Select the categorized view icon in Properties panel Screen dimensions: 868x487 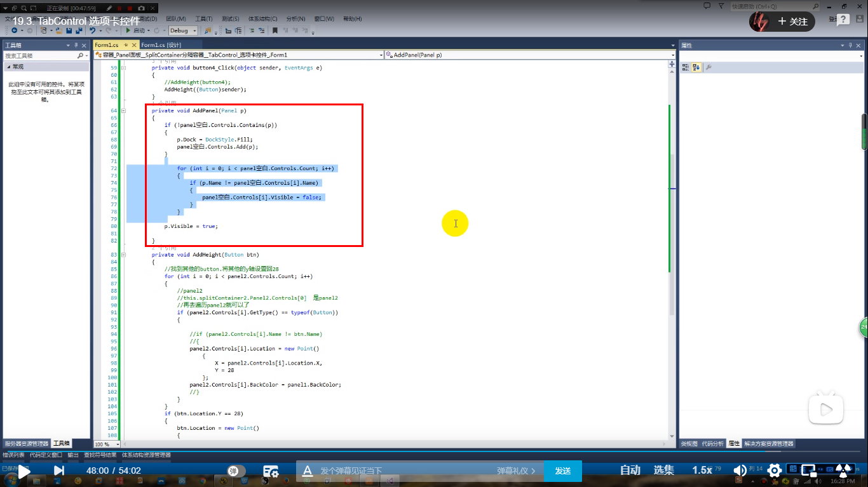(x=686, y=66)
